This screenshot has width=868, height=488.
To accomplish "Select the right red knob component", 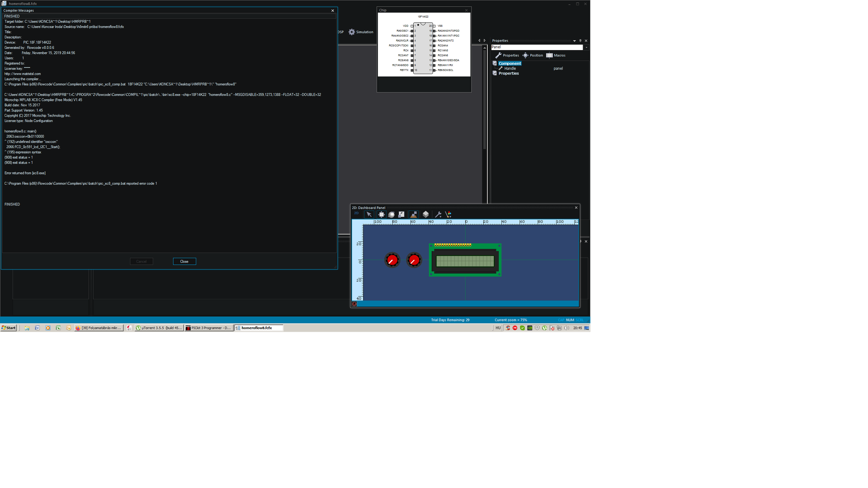I will point(414,260).
